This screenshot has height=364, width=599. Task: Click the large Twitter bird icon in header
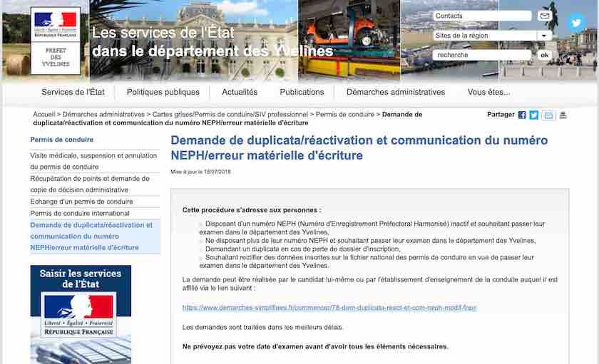[x=575, y=22]
